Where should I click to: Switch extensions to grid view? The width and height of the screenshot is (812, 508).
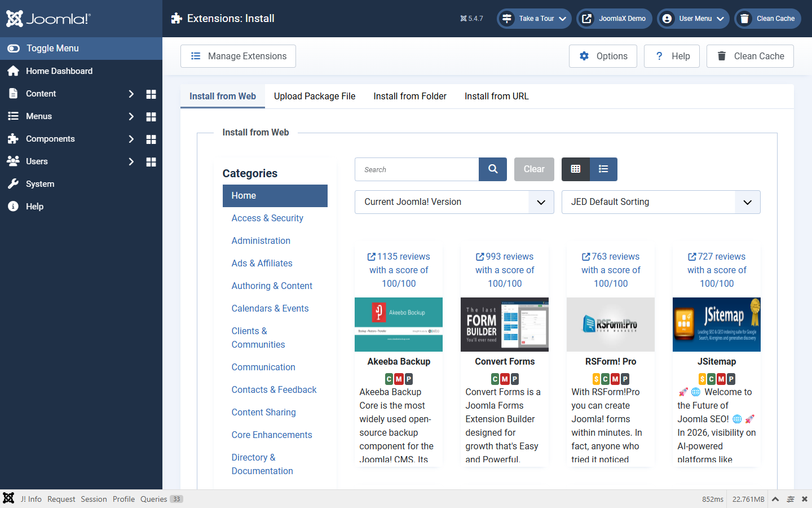coord(576,169)
